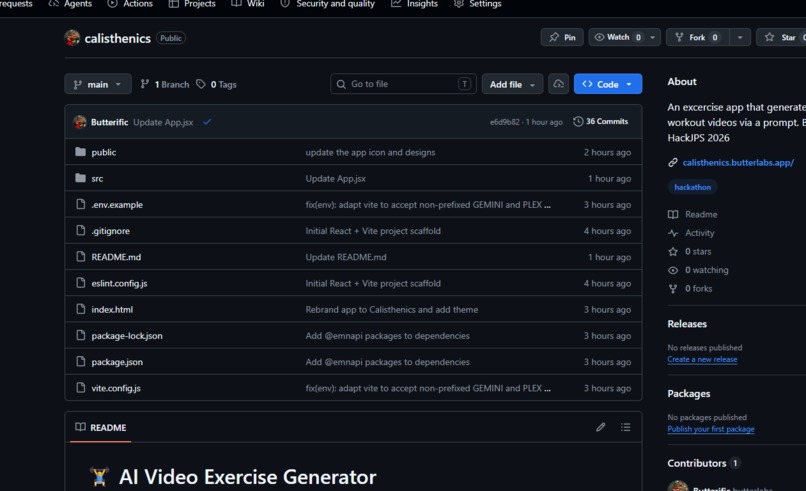Pin the calisthenics repository
The height and width of the screenshot is (491, 806).
click(x=562, y=37)
